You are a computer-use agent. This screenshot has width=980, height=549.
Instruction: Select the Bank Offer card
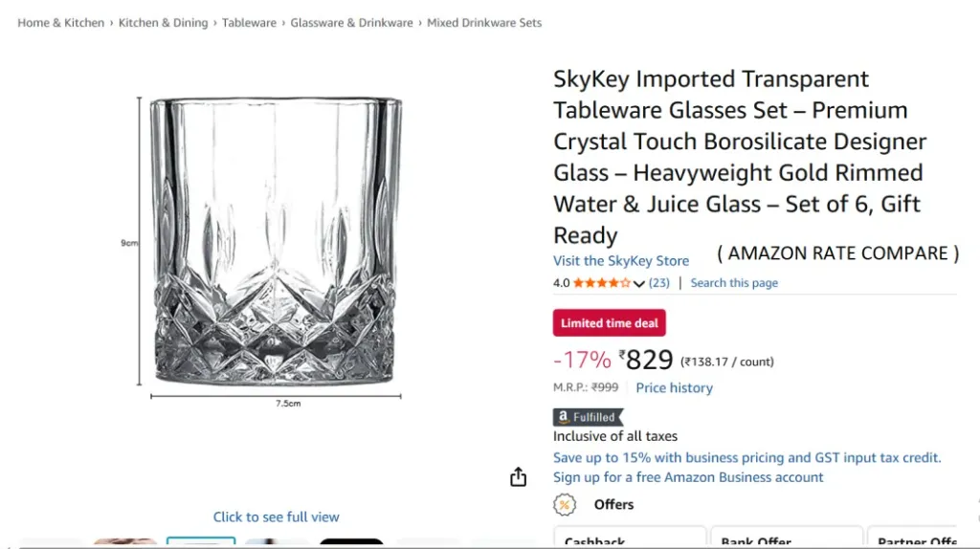(785, 539)
